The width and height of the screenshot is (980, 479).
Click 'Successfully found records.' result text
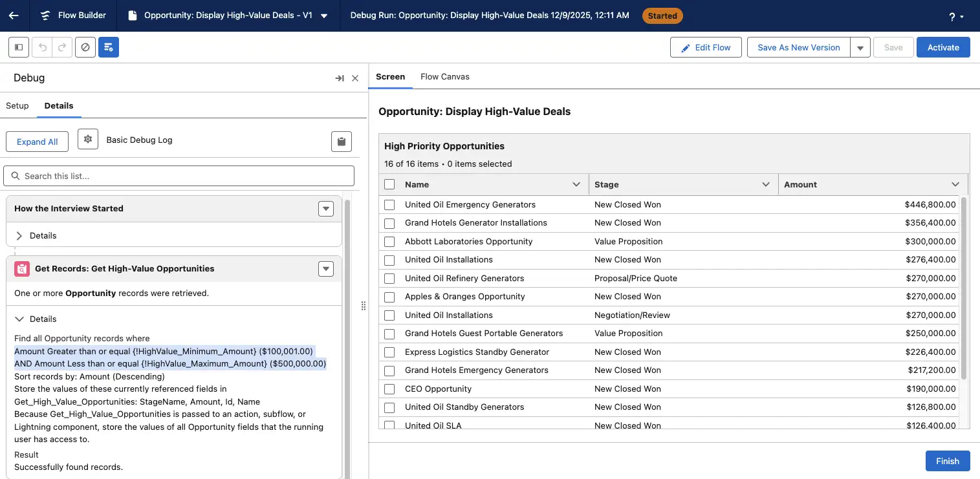[x=69, y=467]
